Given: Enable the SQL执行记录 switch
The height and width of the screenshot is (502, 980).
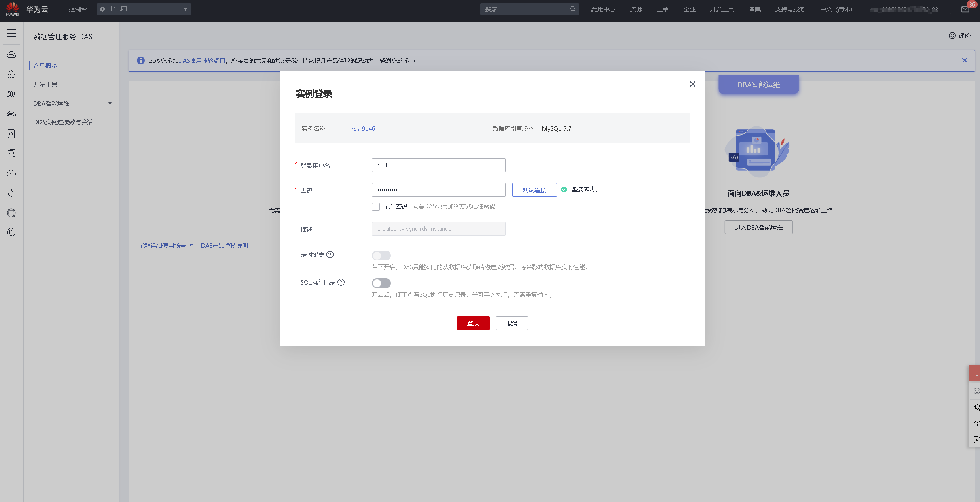Looking at the screenshot, I should [x=381, y=283].
